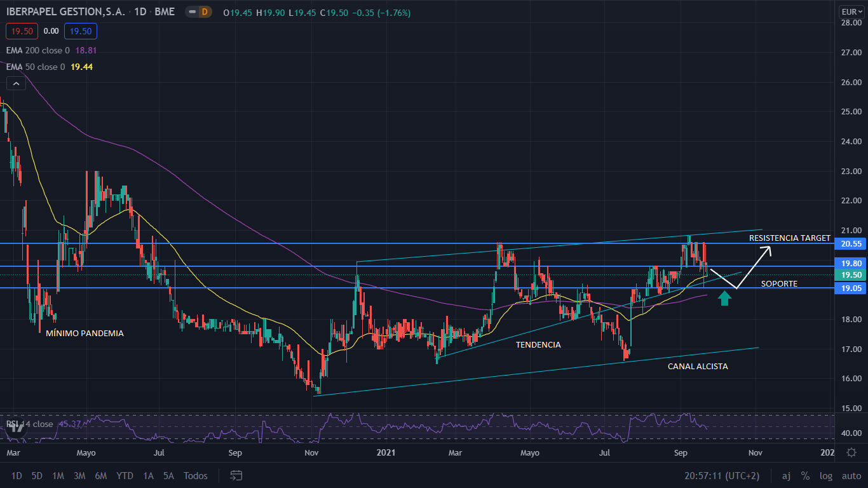Click the orange D market status badge
The height and width of the screenshot is (488, 868).
click(204, 11)
